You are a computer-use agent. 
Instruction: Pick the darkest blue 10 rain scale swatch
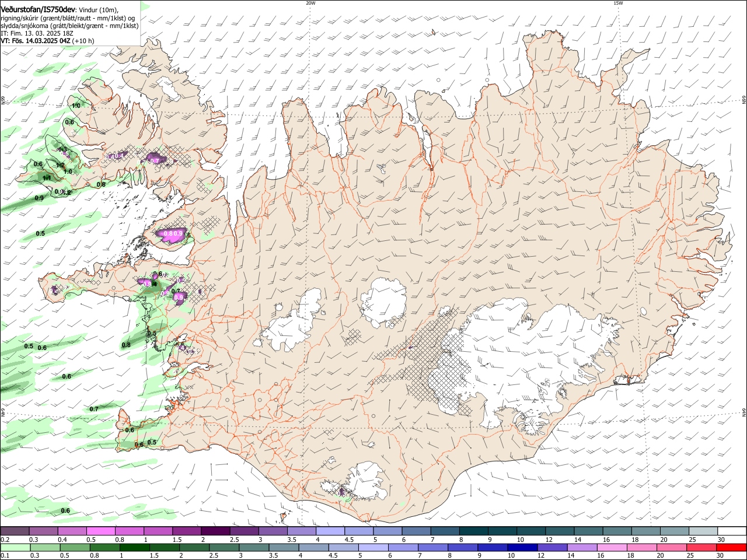(522, 547)
